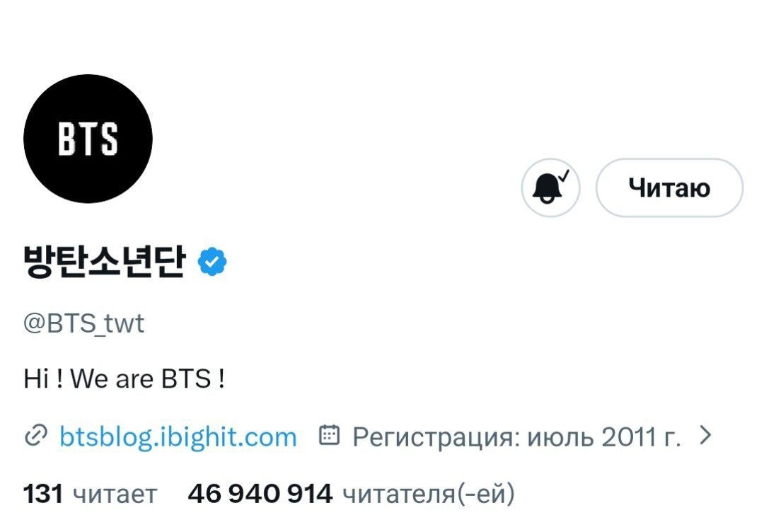The width and height of the screenshot is (764, 532).
Task: Click the читает following label
Action: click(x=115, y=495)
